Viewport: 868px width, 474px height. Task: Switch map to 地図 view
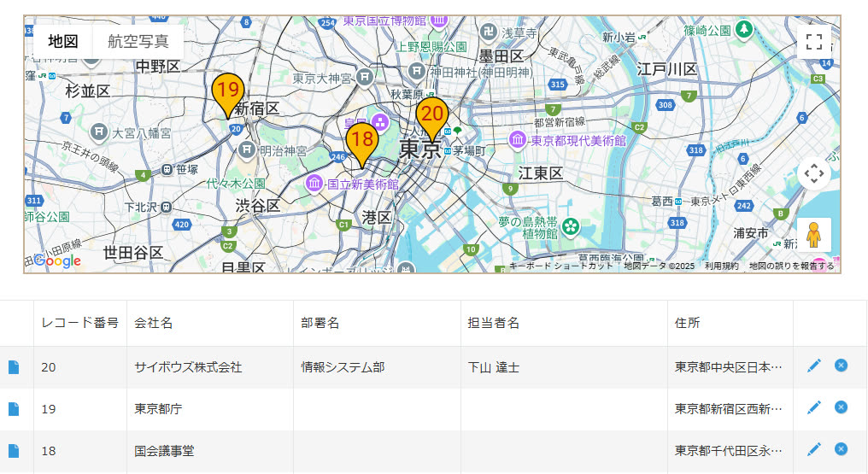[63, 42]
